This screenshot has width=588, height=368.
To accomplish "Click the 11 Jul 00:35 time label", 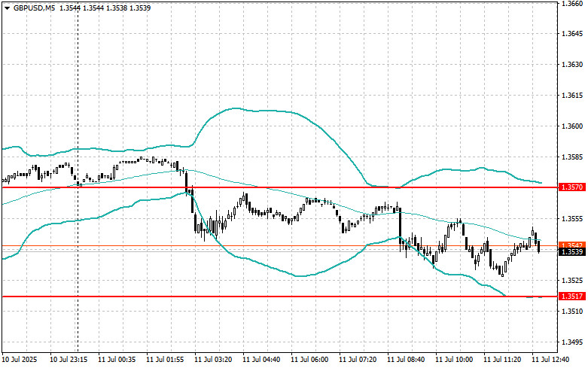I will pos(117,360).
